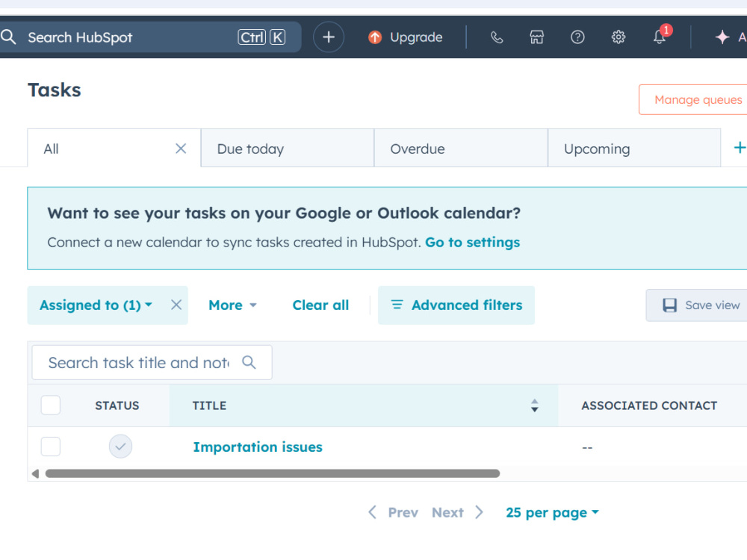747x560 pixels.
Task: Open the calling phone icon
Action: [497, 37]
